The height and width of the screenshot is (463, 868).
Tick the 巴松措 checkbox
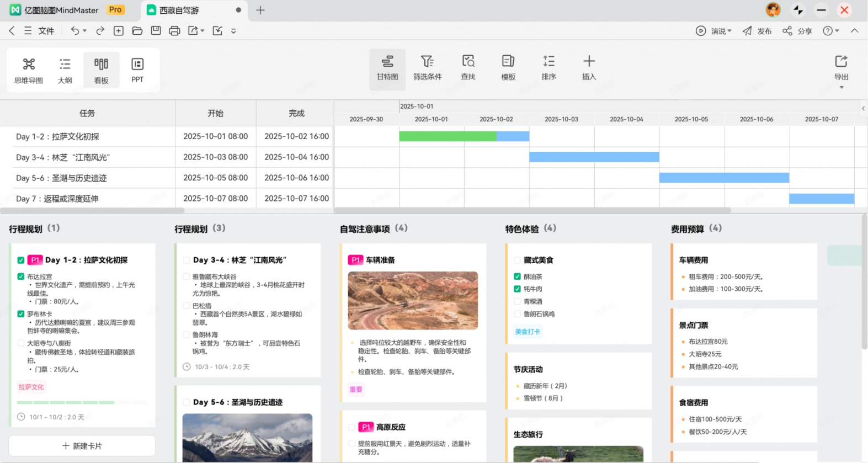187,306
